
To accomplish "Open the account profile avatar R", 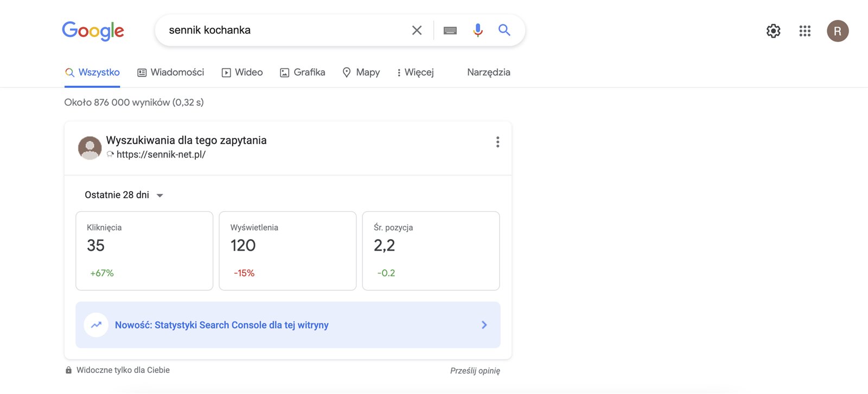I will click(837, 31).
